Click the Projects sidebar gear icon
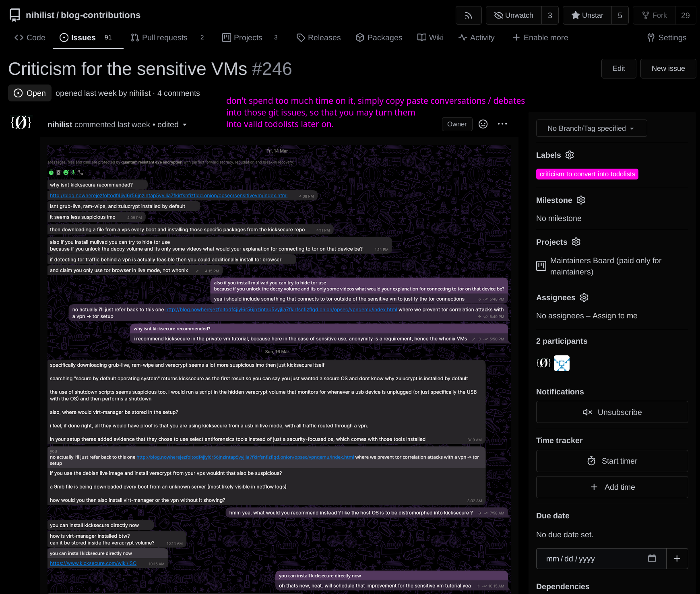Viewport: 700px width, 594px height. coord(576,242)
